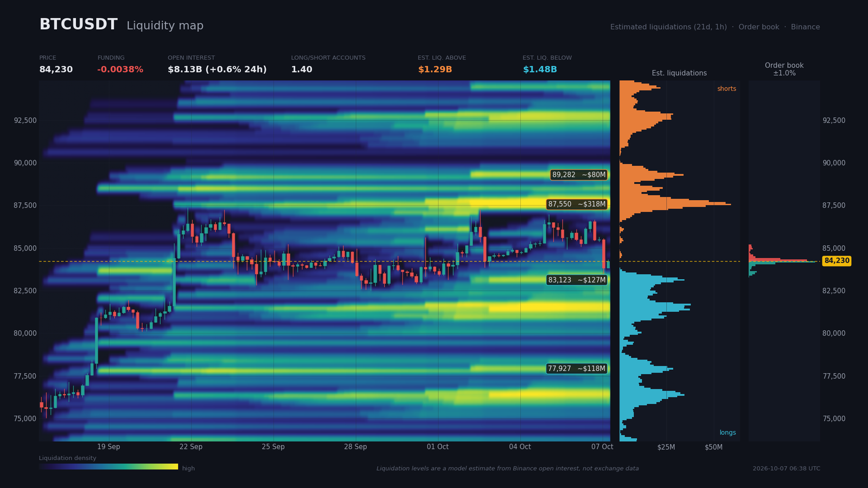Click the left 92,500 price axis label
The height and width of the screenshot is (488, 868).
pos(25,120)
